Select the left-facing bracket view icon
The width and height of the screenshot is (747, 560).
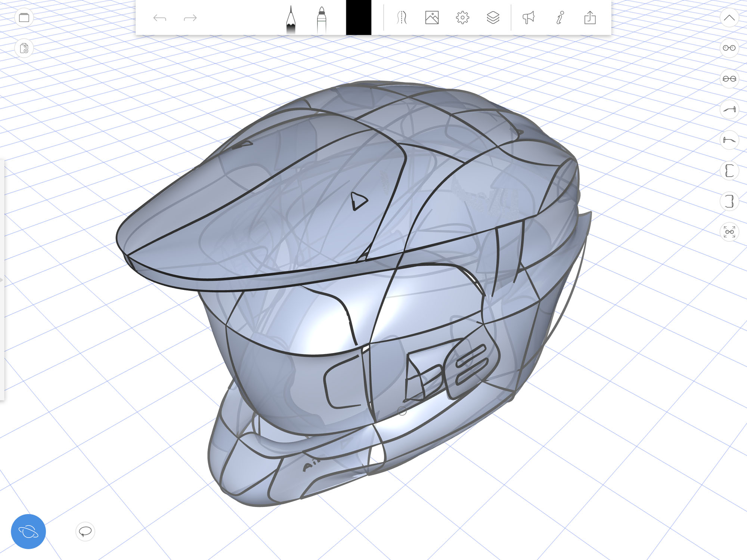tap(729, 171)
